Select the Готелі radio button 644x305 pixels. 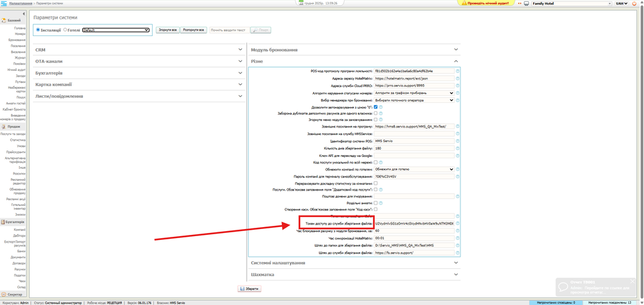[x=65, y=30]
